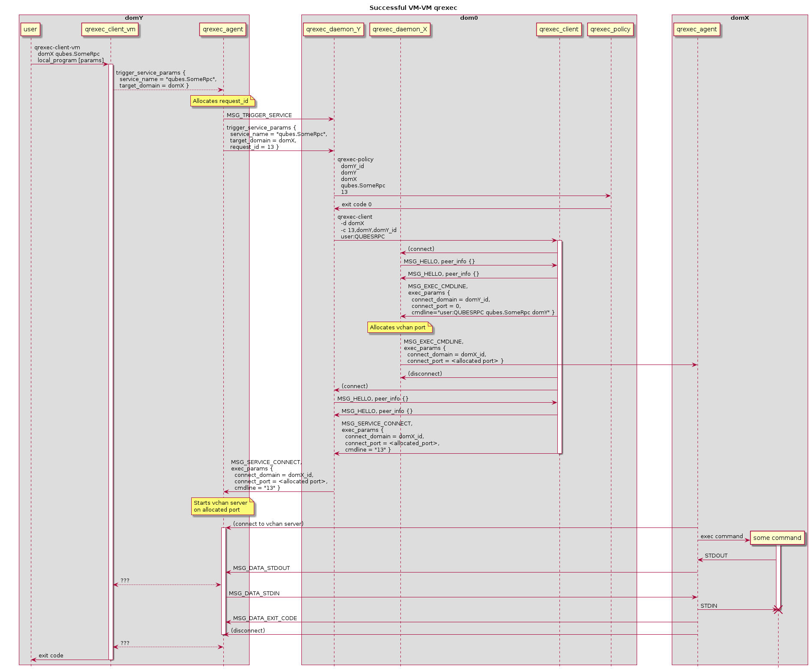Click the qrexec_policy participant box

pos(610,30)
